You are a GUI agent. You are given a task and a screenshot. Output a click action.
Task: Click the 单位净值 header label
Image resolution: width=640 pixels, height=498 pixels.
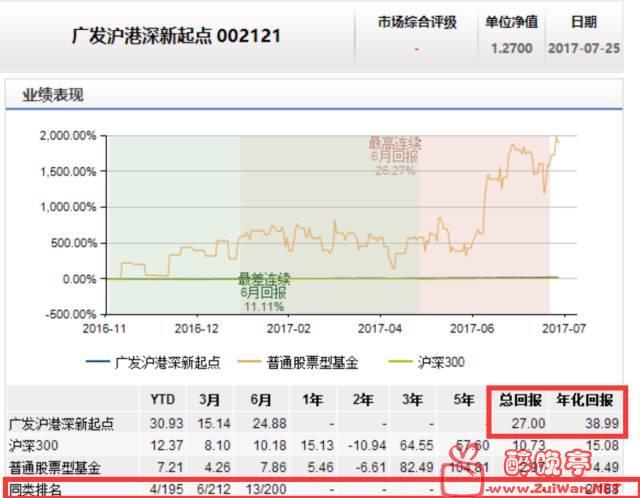(511, 22)
